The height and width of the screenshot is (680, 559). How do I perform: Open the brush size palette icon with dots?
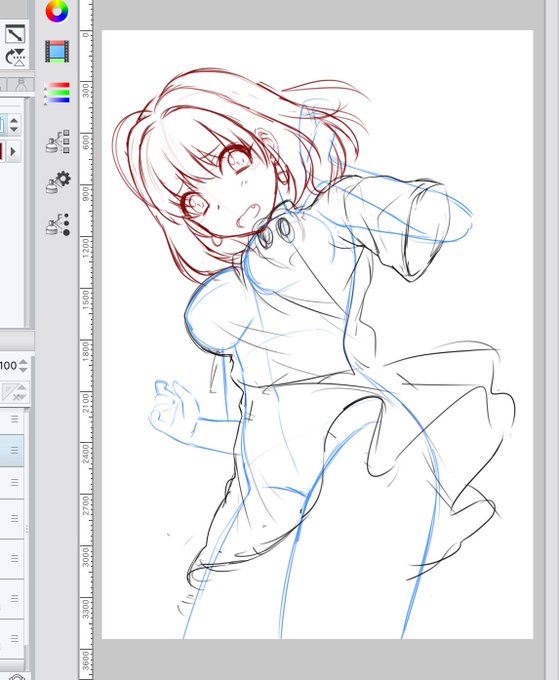pos(58,224)
